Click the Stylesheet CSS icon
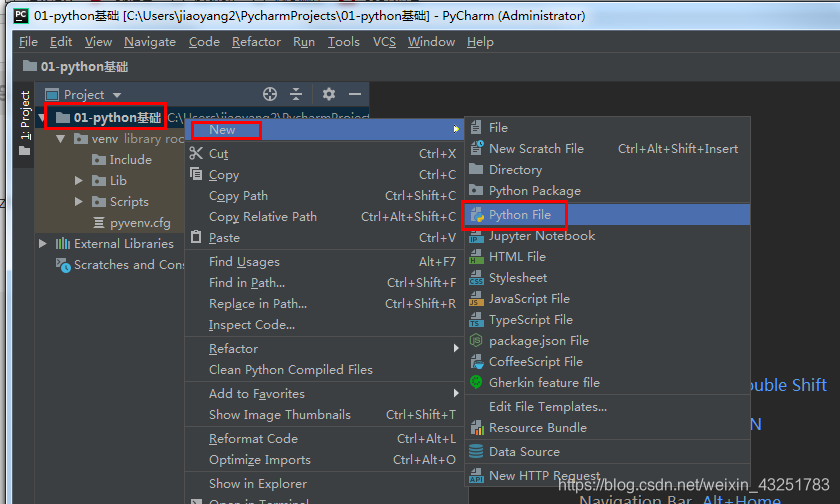This screenshot has height=504, width=840. click(x=476, y=278)
